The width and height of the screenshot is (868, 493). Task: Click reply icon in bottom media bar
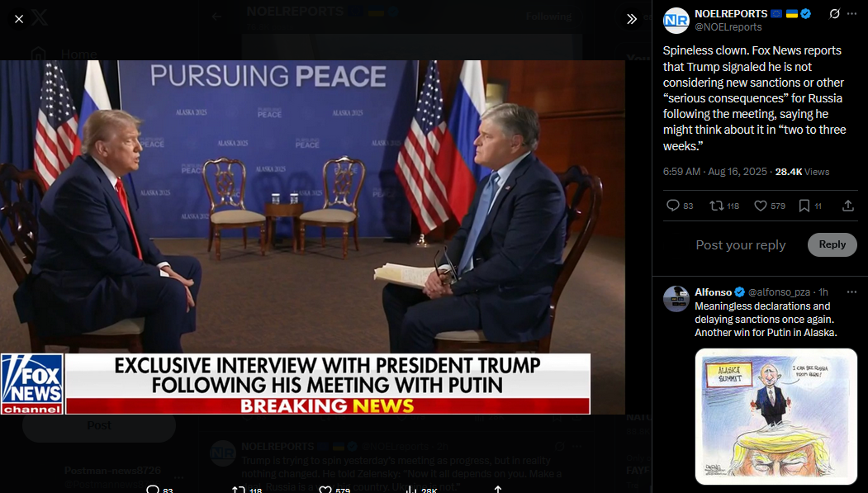pyautogui.click(x=153, y=490)
